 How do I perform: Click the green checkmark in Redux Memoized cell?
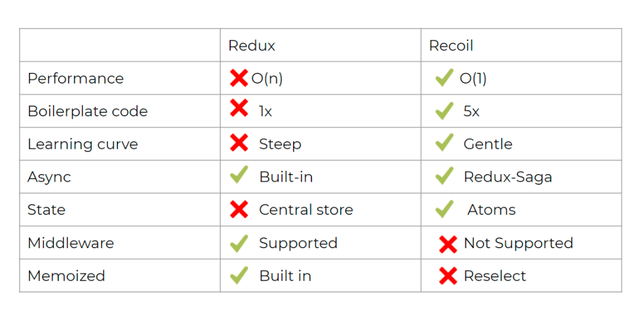pyautogui.click(x=239, y=275)
